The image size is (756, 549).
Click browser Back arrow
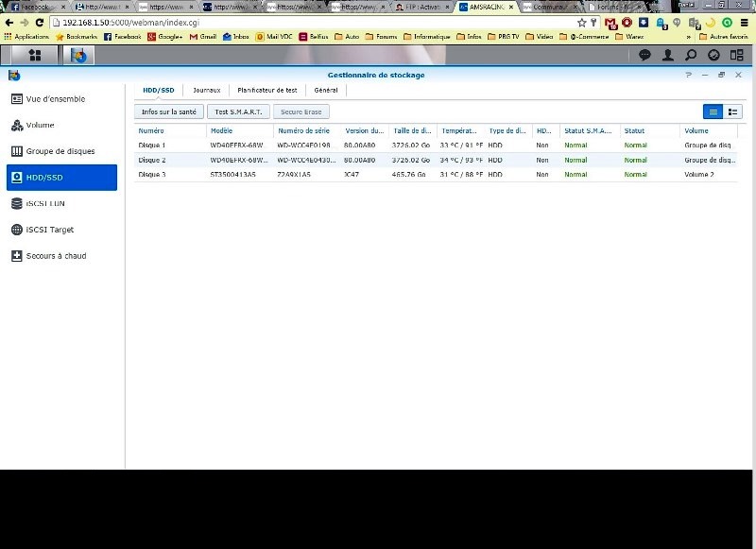pos(9,23)
